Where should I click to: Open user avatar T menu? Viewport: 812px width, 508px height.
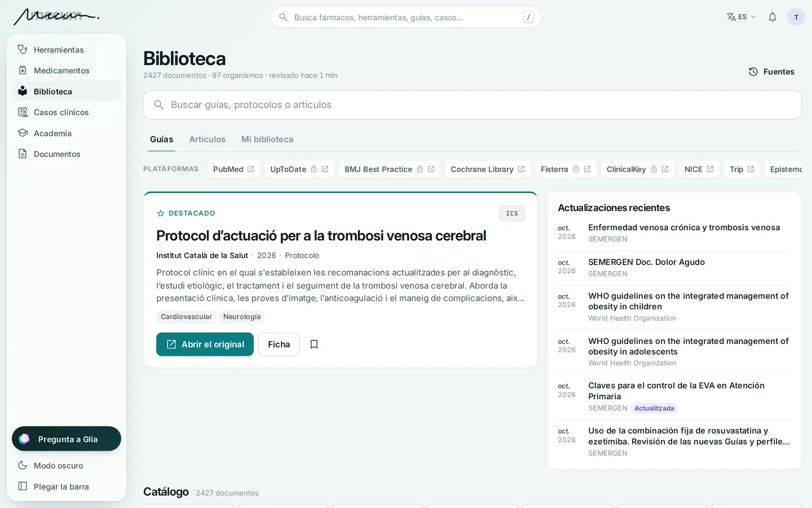(x=796, y=17)
